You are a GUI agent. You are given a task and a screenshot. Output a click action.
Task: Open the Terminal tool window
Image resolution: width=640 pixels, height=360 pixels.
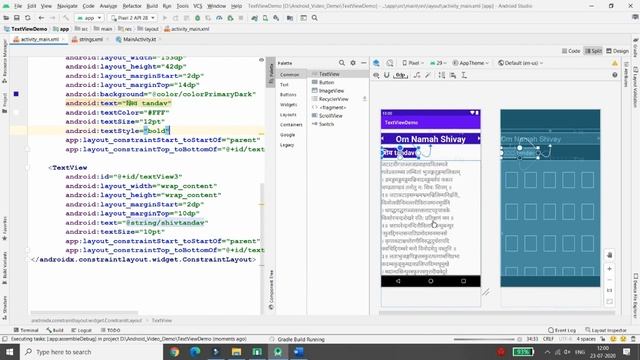pyautogui.click(x=26, y=330)
